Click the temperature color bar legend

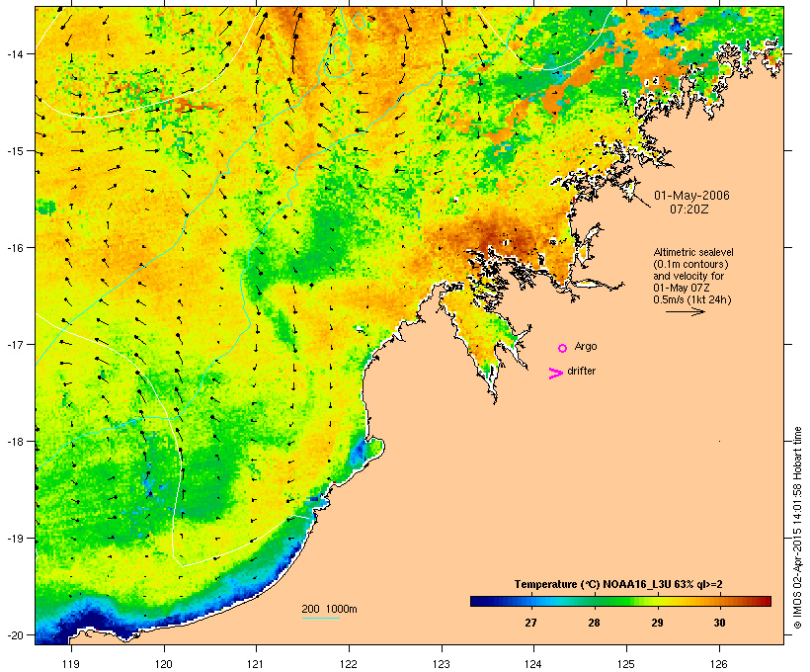coord(620,601)
